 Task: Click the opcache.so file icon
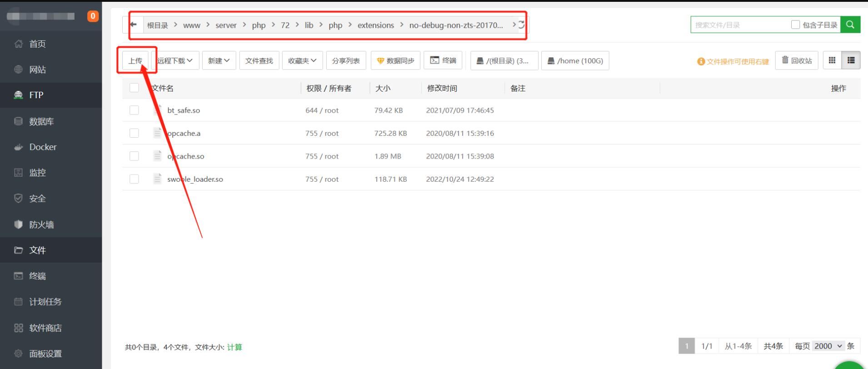(157, 156)
